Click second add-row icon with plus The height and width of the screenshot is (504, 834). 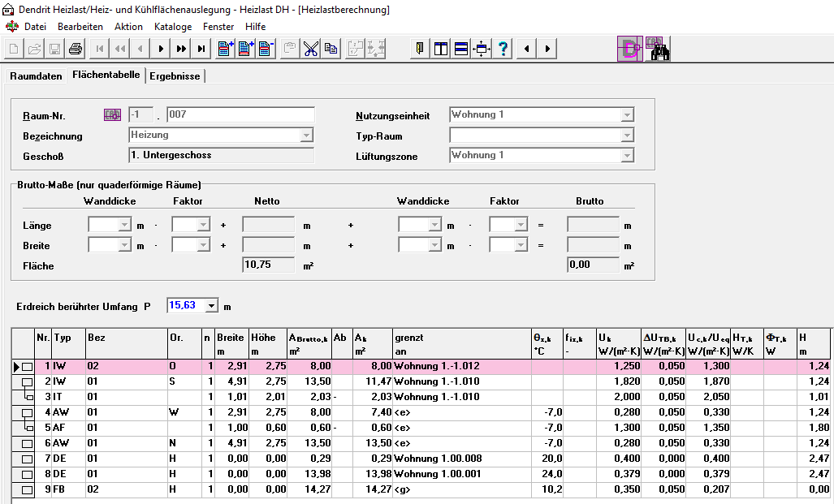[x=246, y=49]
